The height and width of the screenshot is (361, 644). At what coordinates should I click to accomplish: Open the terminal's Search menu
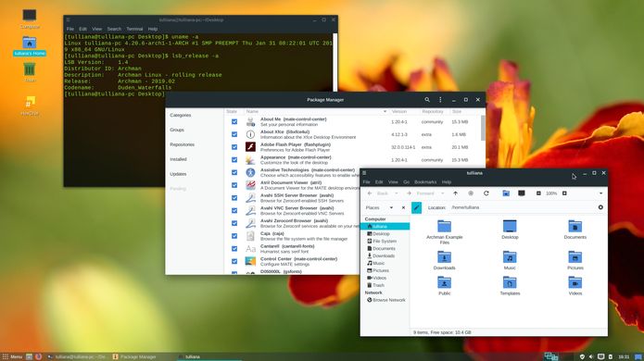pos(114,29)
